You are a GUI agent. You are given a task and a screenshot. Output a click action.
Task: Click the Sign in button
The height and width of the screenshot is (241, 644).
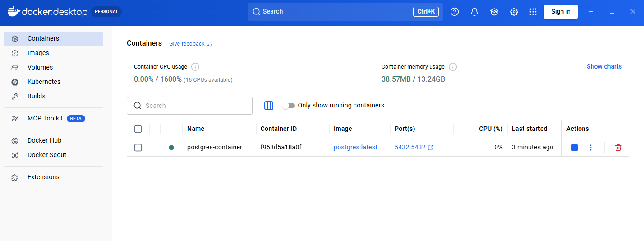561,12
